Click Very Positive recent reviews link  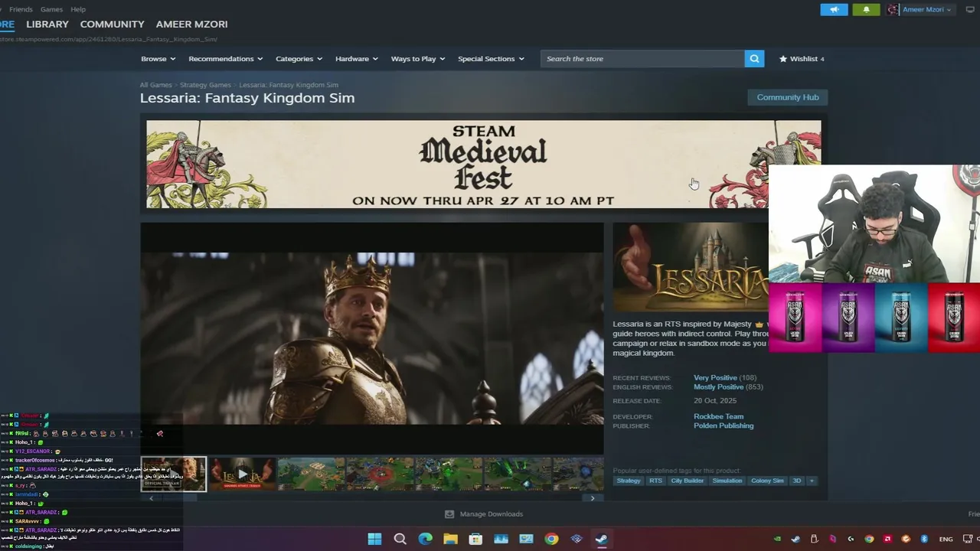tap(715, 377)
